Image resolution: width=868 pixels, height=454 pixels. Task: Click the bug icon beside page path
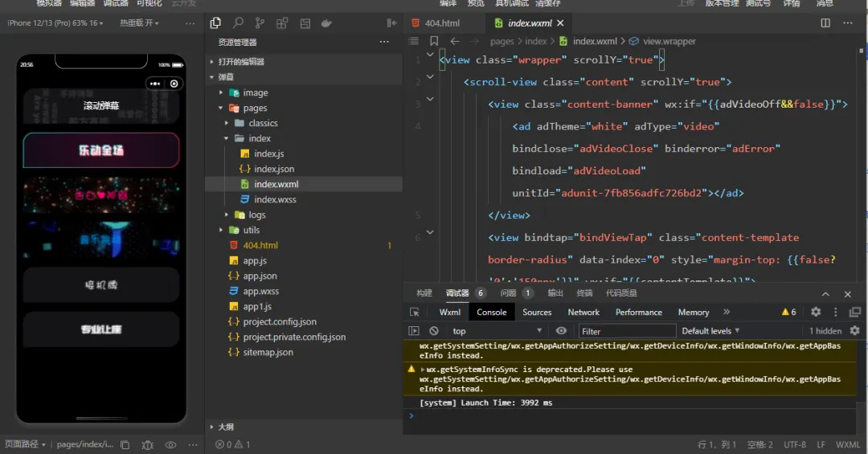(147, 444)
